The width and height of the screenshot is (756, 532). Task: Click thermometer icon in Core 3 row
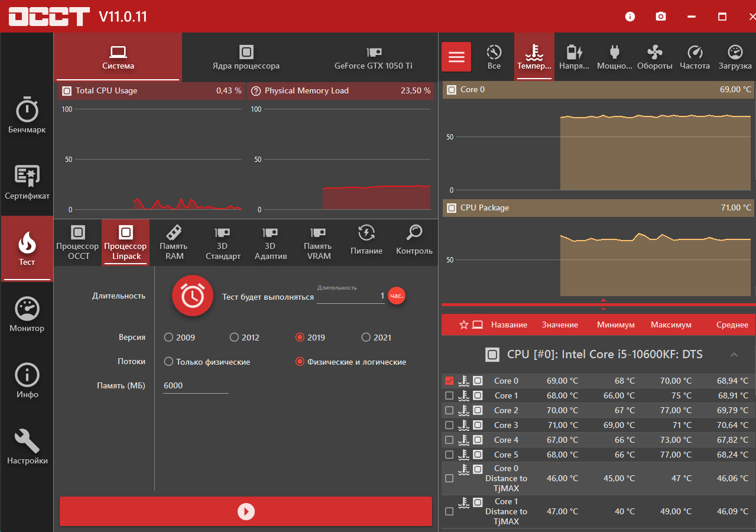click(463, 425)
